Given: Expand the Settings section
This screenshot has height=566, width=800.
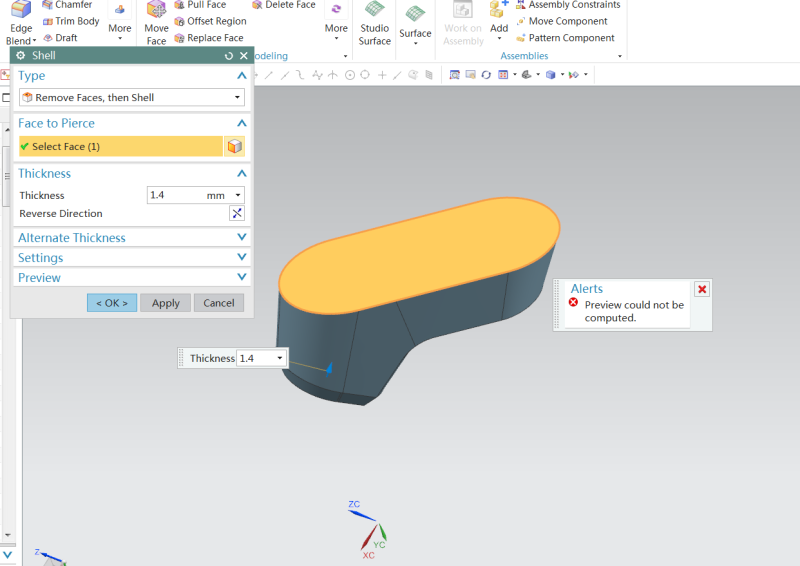Looking at the screenshot, I should 242,257.
